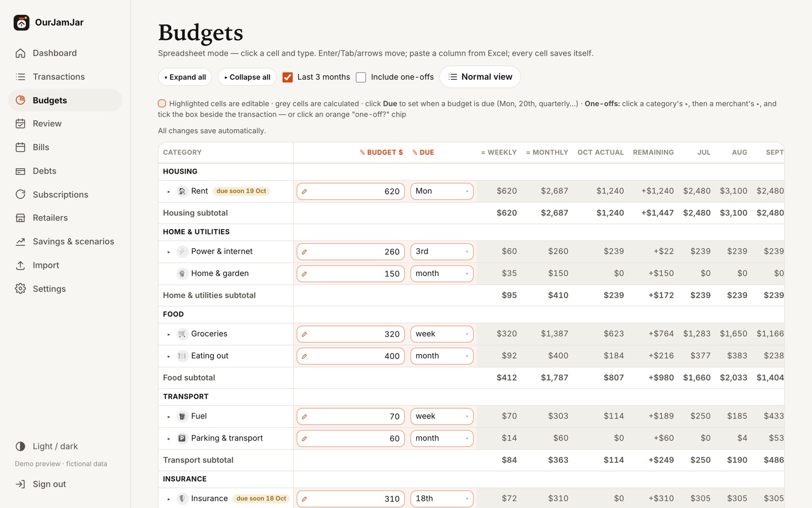Edit Home & garden budget field 150
812x508 pixels.
(x=351, y=274)
